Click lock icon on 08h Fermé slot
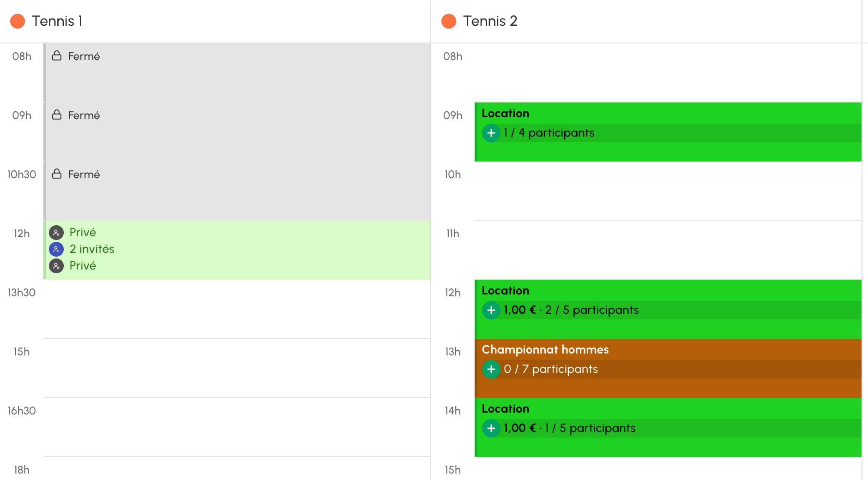The image size is (868, 480). point(57,56)
